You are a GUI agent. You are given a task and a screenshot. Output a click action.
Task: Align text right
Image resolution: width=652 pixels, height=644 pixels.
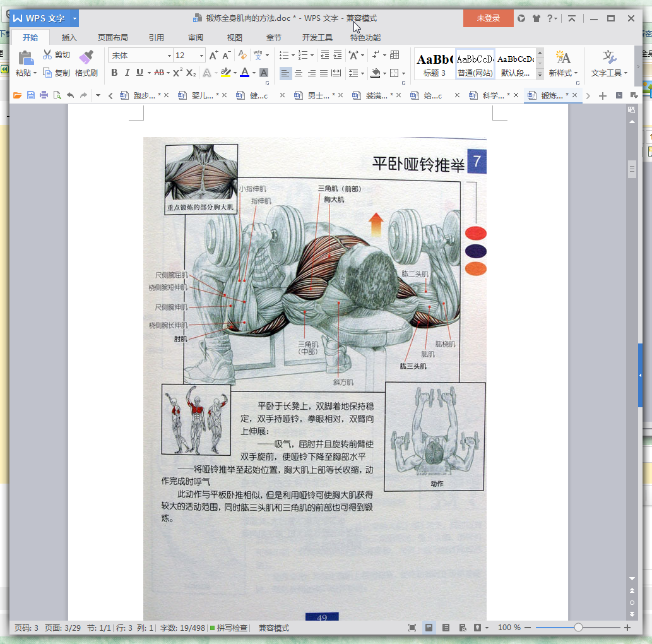pyautogui.click(x=311, y=73)
